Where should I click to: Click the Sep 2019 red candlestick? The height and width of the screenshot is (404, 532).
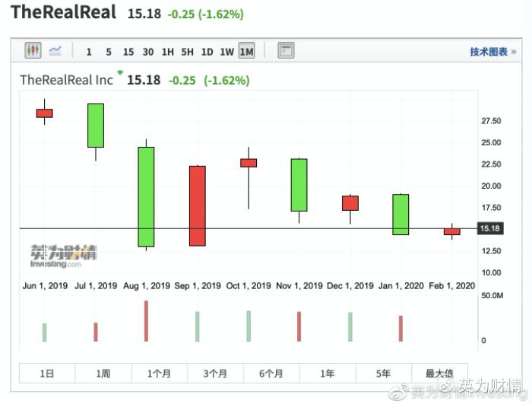click(198, 206)
